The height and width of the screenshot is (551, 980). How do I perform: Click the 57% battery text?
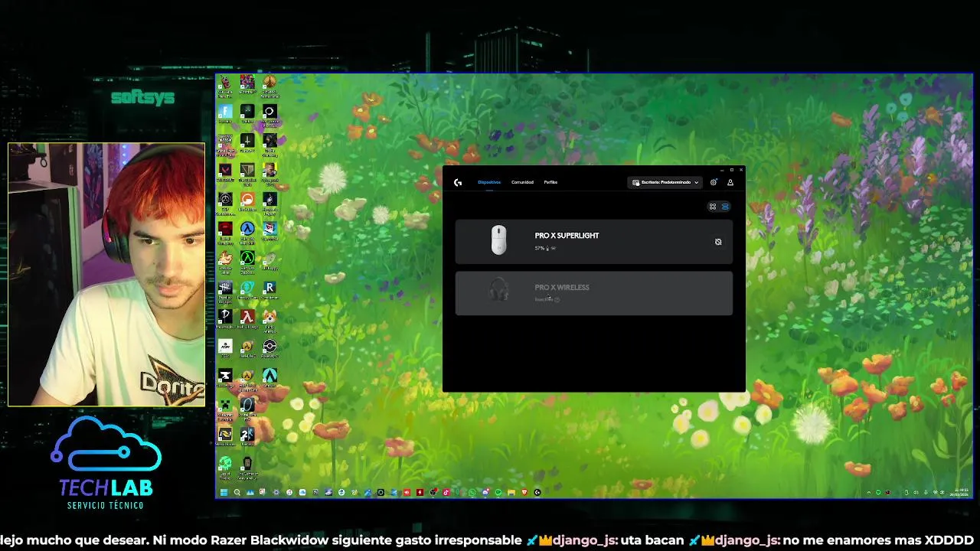(x=540, y=249)
